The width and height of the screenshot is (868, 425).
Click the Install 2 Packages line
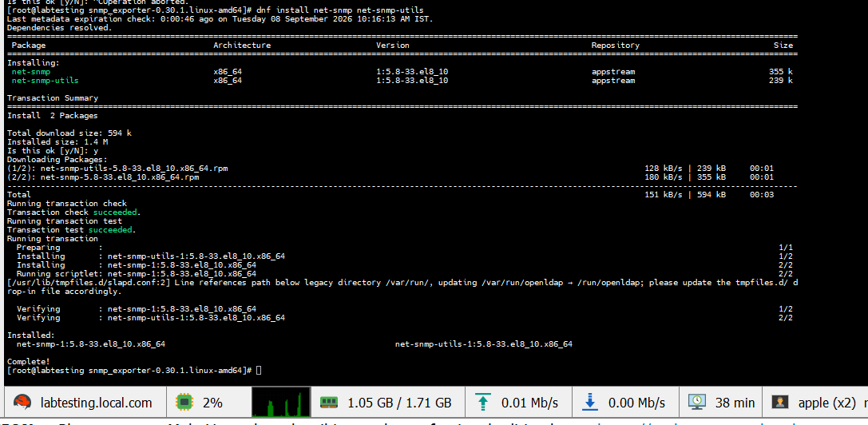(x=53, y=116)
